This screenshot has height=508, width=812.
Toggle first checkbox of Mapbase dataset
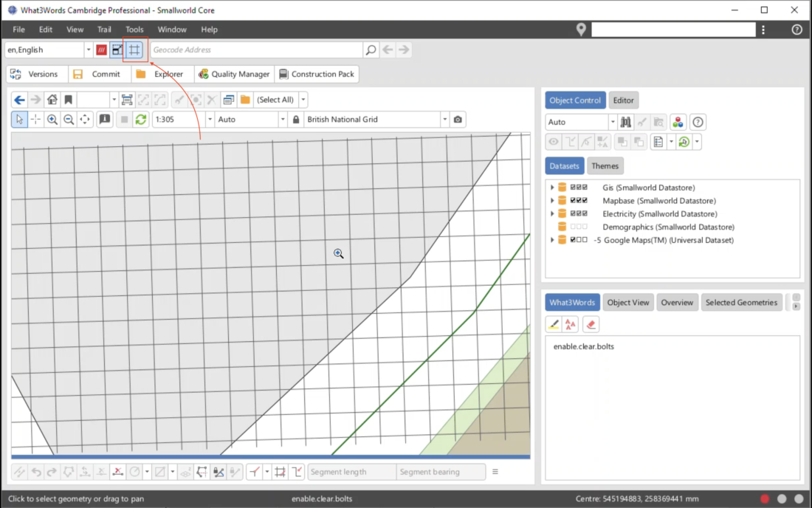[x=573, y=200]
